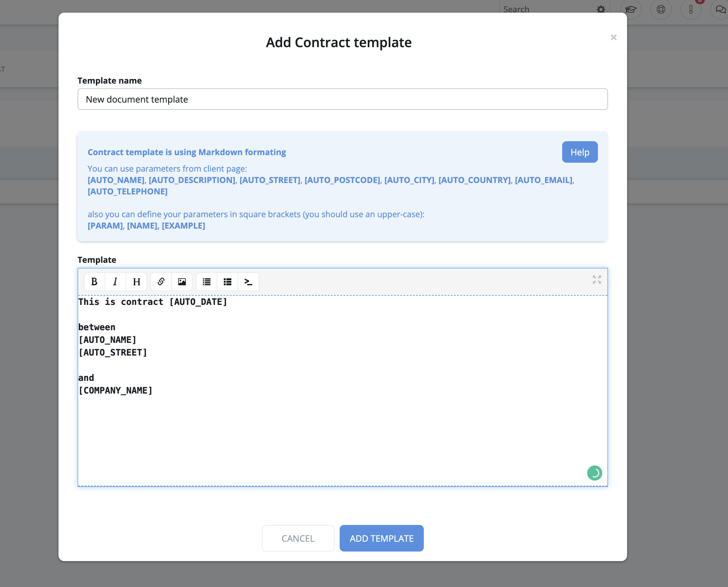728x587 pixels.
Task: Expand the editor to fullscreen mode
Action: click(597, 279)
